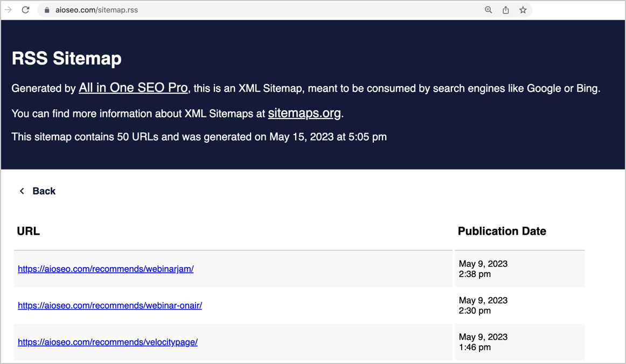
Task: Click the share page icon
Action: (505, 10)
